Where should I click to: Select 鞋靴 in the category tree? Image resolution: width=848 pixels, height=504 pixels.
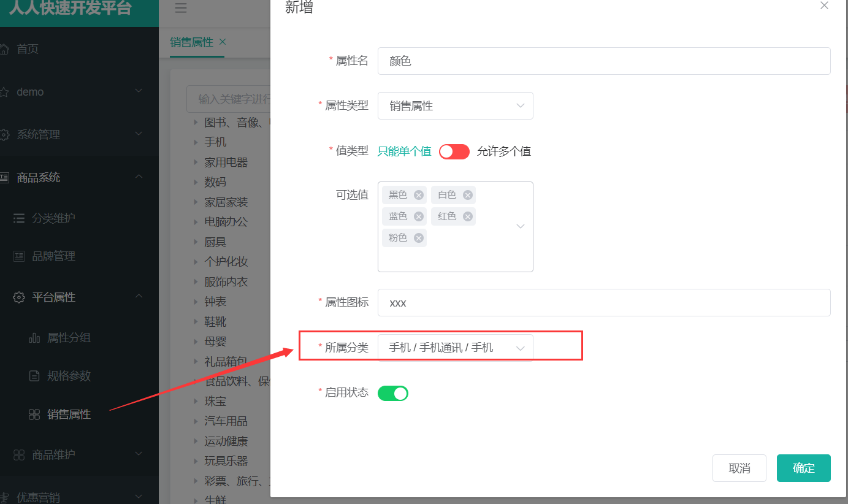(215, 322)
